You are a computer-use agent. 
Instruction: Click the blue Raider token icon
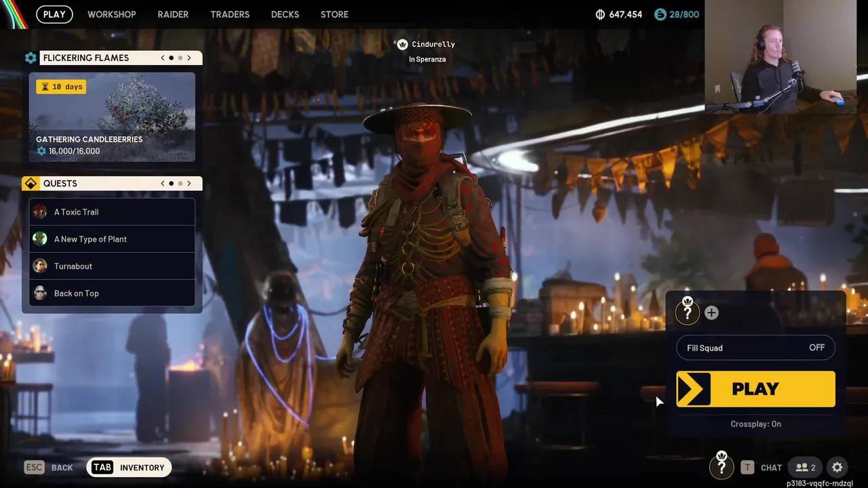[660, 14]
